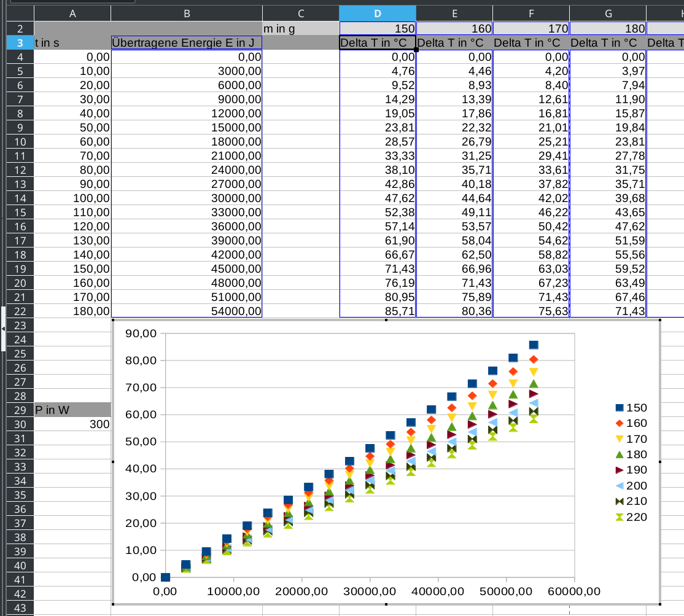The image size is (684, 616).
Task: Click mass value 180 cell
Action: [x=608, y=29]
